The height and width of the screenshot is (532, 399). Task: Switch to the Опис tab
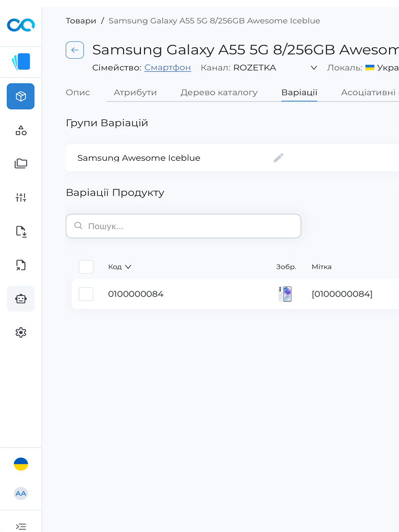[78, 92]
